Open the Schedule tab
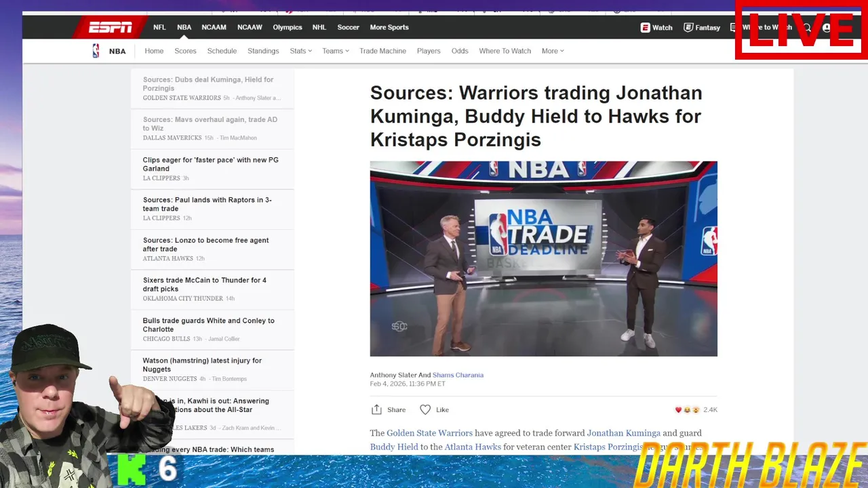Image resolution: width=868 pixels, height=488 pixels. coord(222,51)
